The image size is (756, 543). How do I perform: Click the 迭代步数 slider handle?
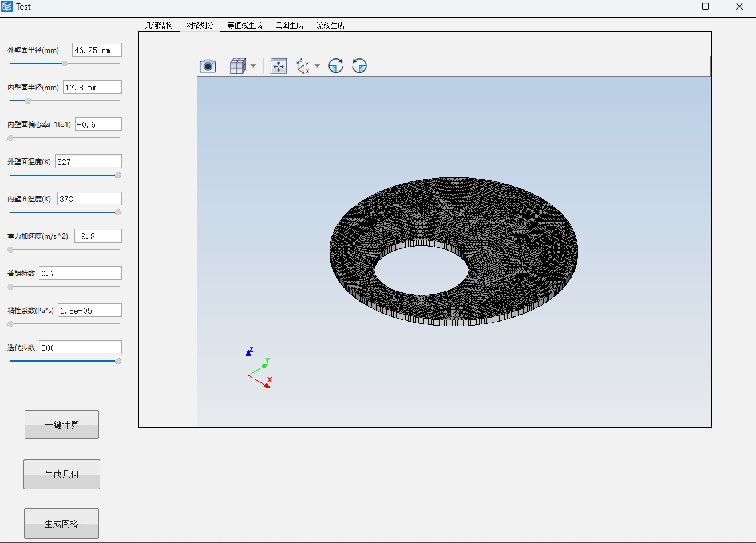coord(118,361)
